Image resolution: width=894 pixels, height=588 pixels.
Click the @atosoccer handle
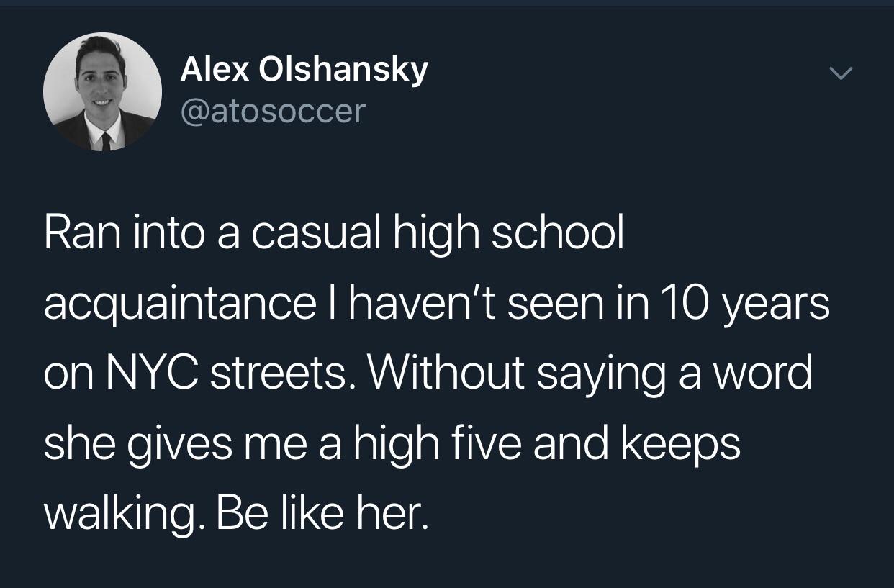pyautogui.click(x=273, y=111)
